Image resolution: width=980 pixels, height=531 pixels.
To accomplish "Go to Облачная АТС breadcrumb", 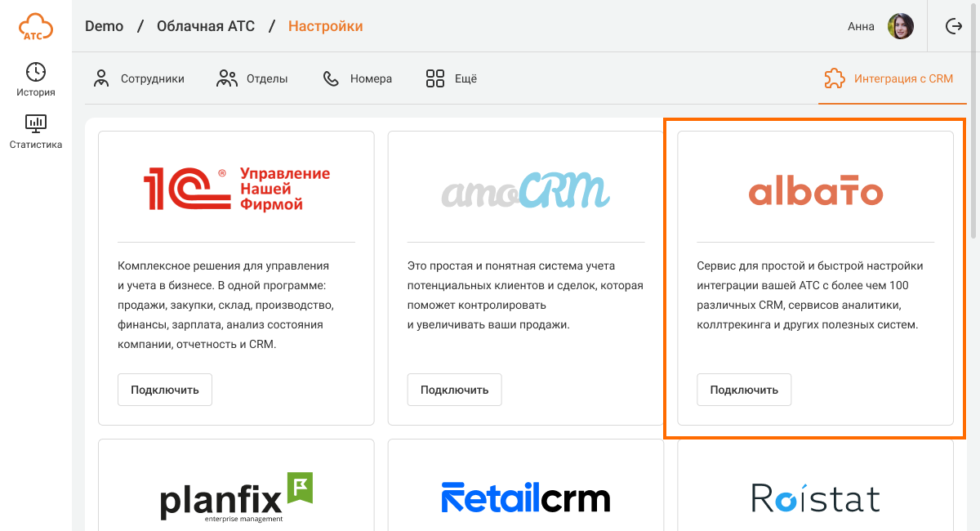I will click(x=204, y=26).
